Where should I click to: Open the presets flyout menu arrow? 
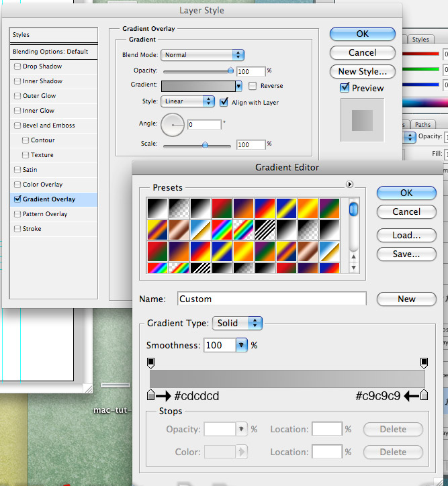pos(349,185)
